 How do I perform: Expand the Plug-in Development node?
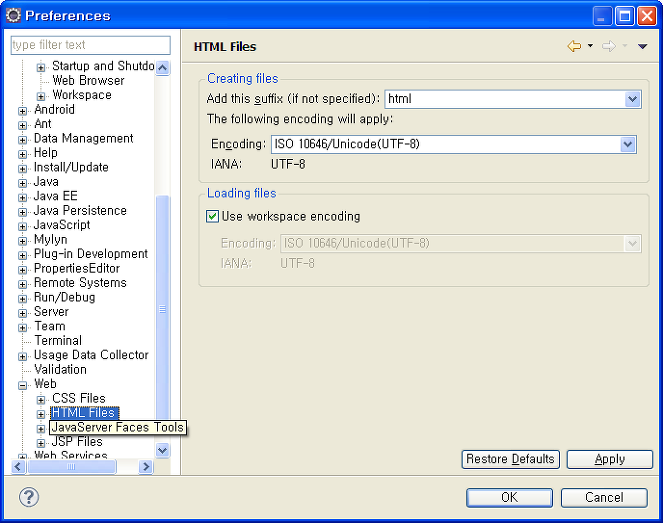pos(22,256)
